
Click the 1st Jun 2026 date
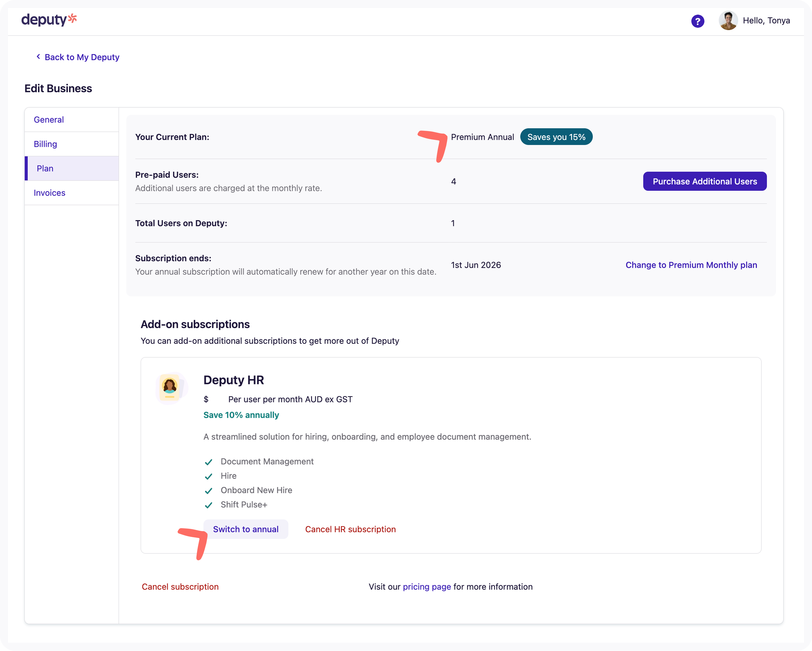click(x=476, y=265)
